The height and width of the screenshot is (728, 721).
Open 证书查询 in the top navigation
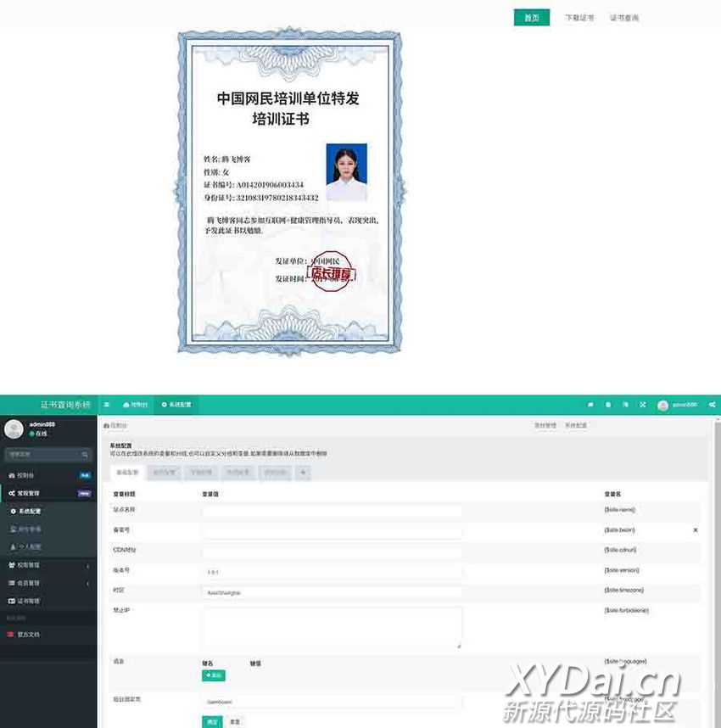pos(623,18)
